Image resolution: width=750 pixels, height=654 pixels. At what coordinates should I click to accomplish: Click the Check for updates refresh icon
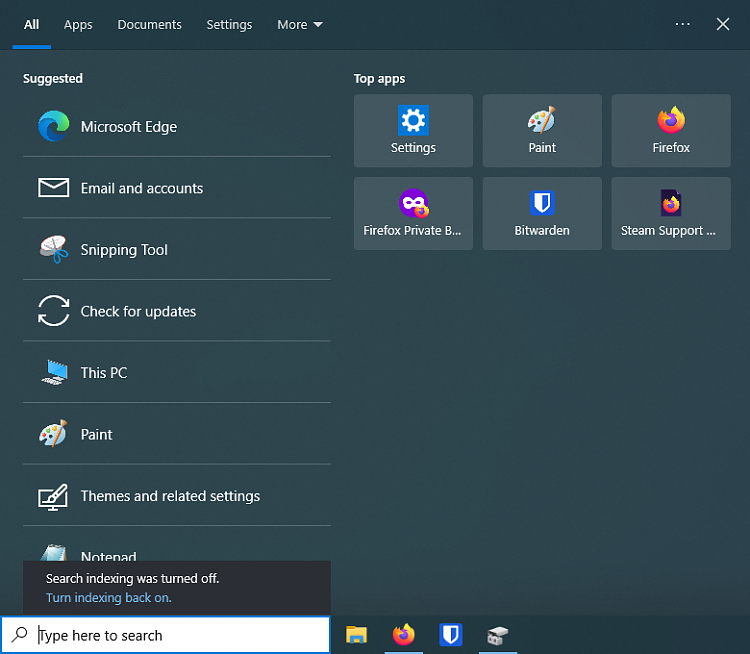[54, 310]
